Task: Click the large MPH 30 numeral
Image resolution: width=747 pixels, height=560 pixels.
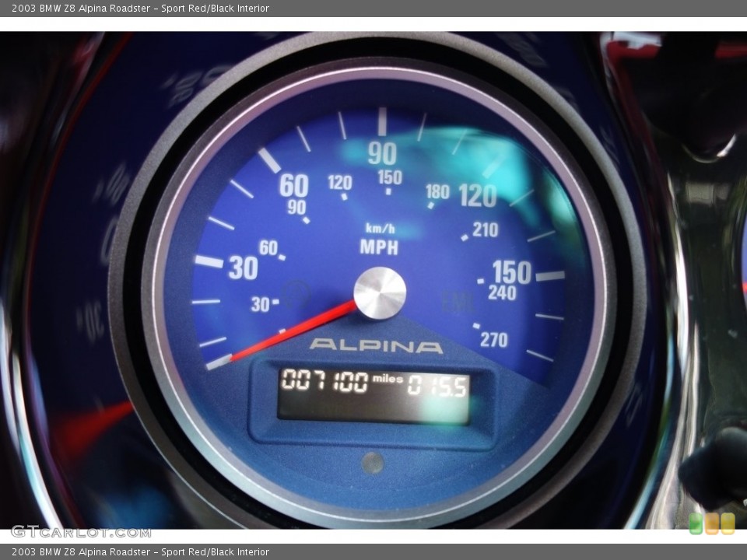Action: (244, 268)
